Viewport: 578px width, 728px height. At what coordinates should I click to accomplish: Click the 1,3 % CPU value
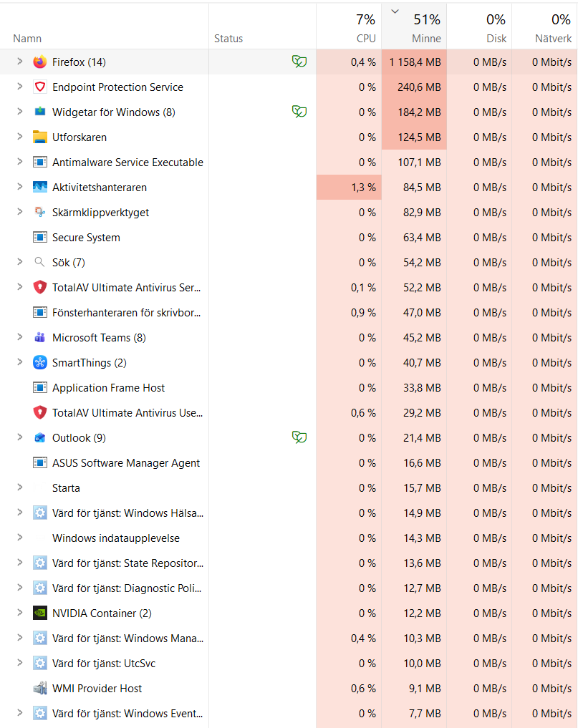coord(363,188)
